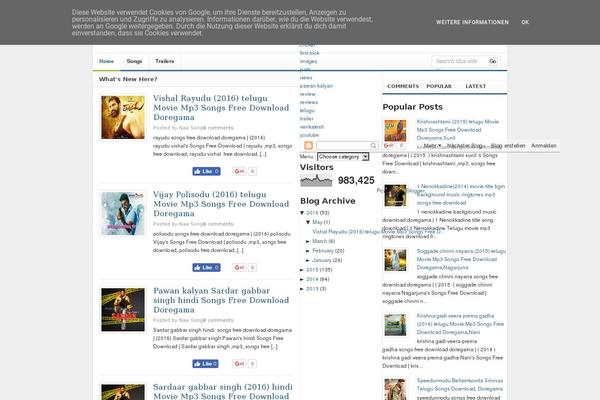Click OK on the cookie notice
Viewport: 600px width, 400px height.
[x=525, y=22]
